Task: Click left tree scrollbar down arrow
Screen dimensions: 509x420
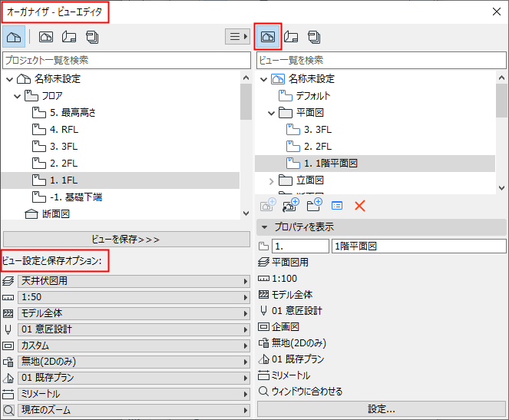Action: (x=246, y=213)
